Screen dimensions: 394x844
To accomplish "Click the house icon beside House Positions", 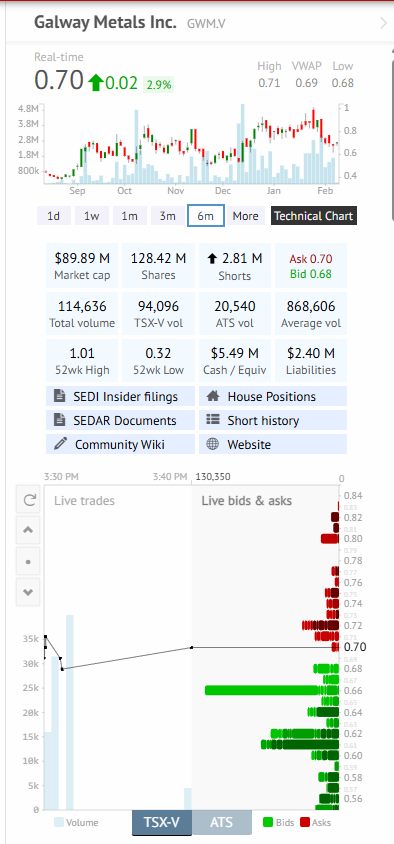I will (213, 396).
